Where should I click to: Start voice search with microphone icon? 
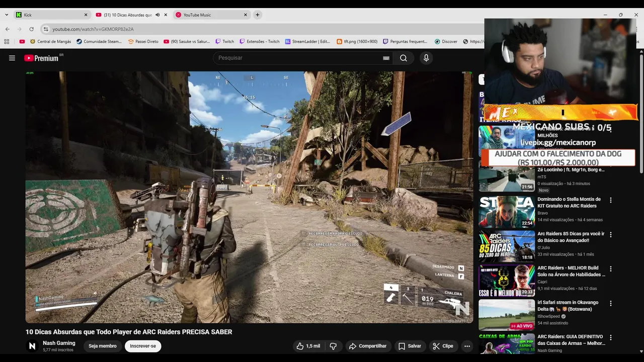426,58
